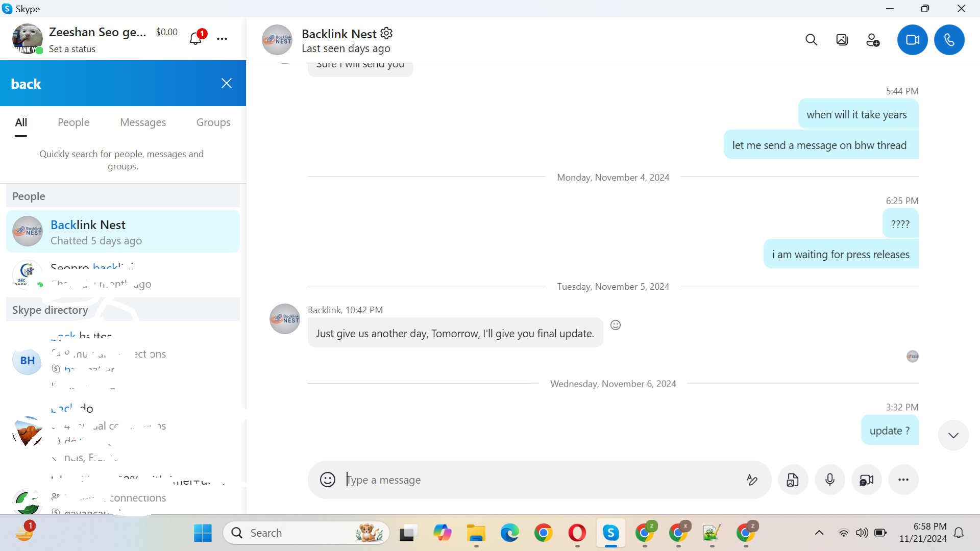Open the notifications bell
Image resolution: width=980 pixels, height=551 pixels.
pyautogui.click(x=195, y=38)
